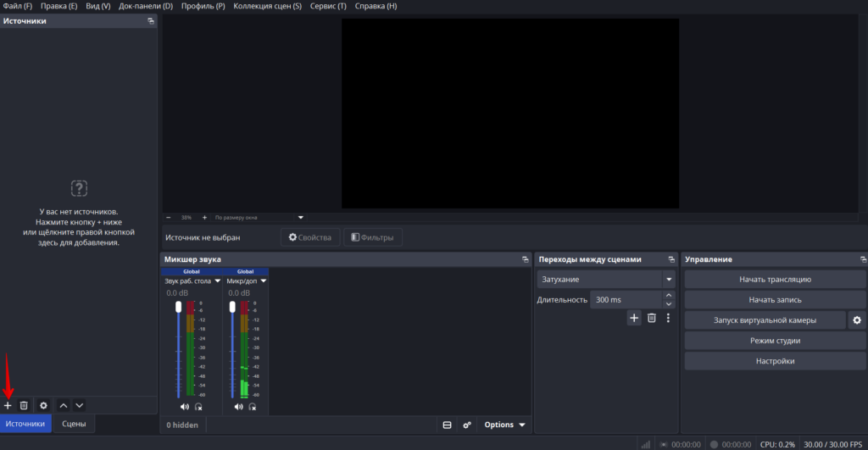
Task: Decrease transition duration with down arrow
Action: (669, 304)
